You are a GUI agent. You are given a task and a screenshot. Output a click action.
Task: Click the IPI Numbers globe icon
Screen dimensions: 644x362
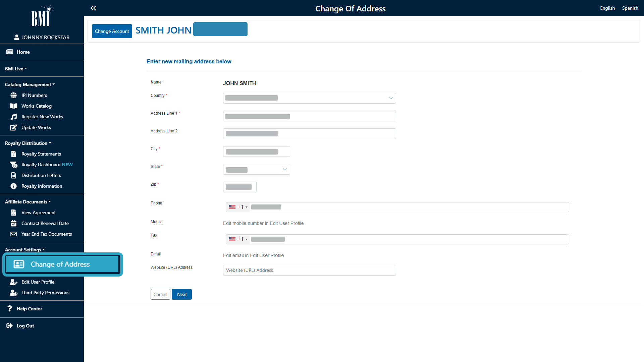coord(13,96)
